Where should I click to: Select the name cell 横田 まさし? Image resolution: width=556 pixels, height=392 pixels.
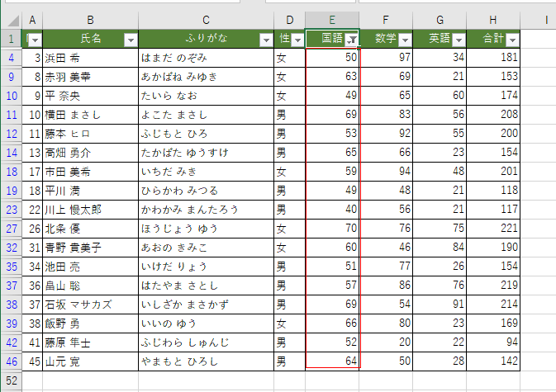pyautogui.click(x=90, y=115)
